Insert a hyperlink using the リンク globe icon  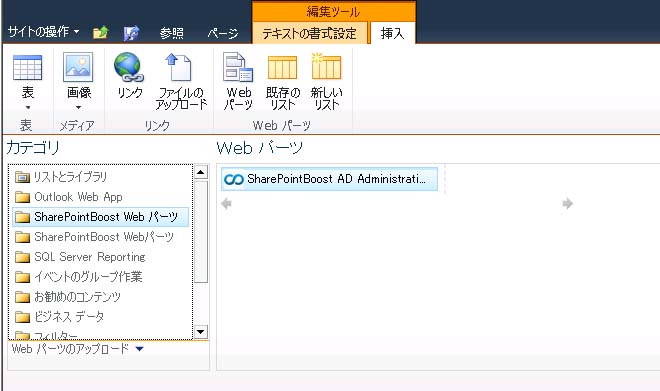129,67
